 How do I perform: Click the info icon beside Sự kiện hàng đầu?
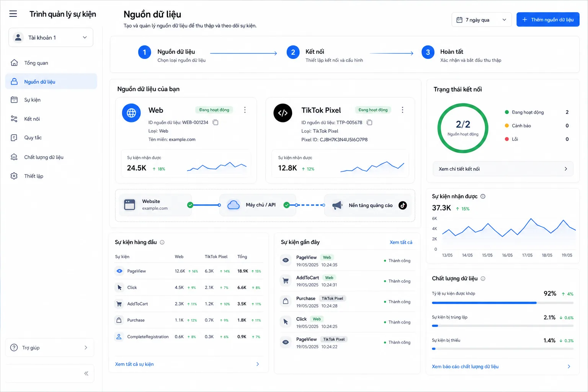coord(162,242)
